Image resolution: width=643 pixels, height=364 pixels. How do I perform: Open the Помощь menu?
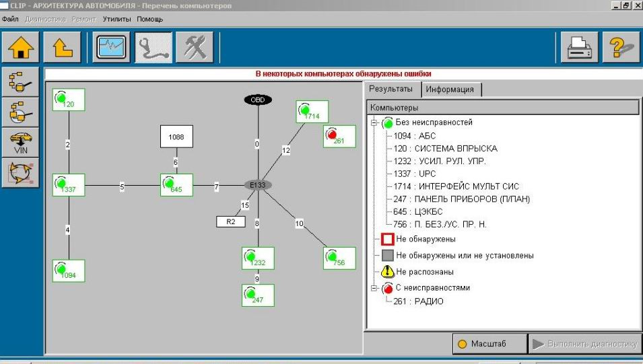[x=149, y=19]
